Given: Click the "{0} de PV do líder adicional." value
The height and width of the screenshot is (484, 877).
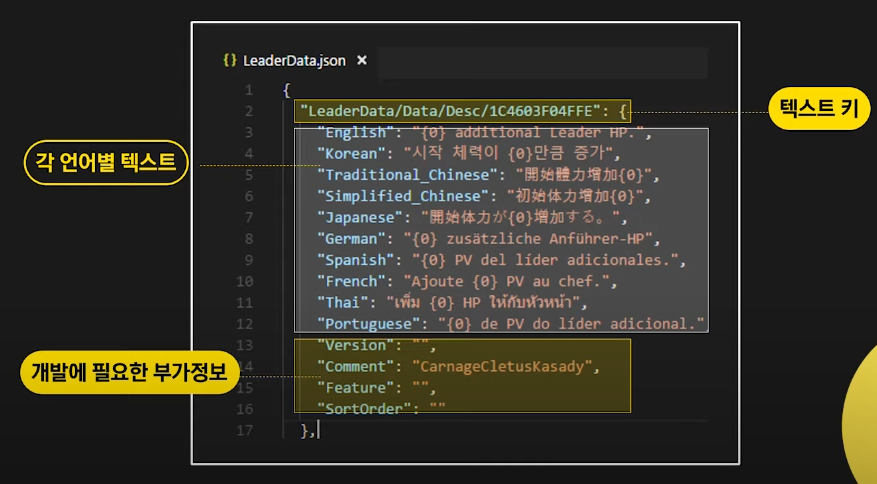Looking at the screenshot, I should [x=571, y=324].
